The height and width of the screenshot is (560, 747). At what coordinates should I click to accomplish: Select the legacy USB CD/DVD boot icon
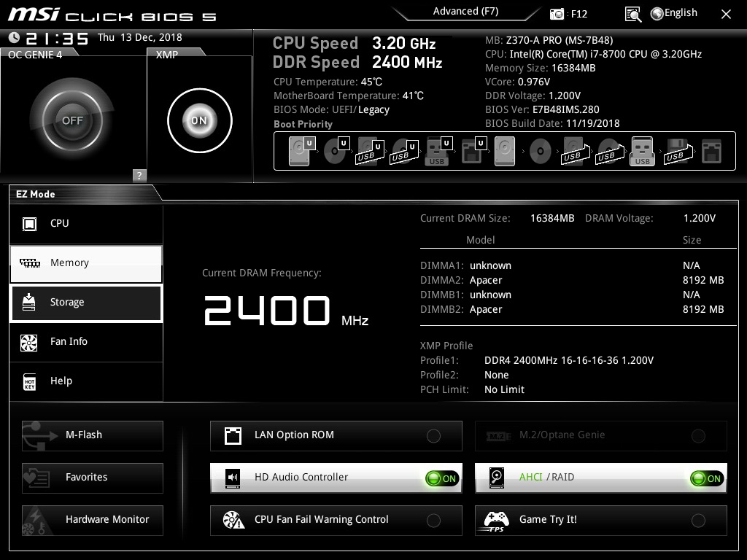(x=609, y=152)
